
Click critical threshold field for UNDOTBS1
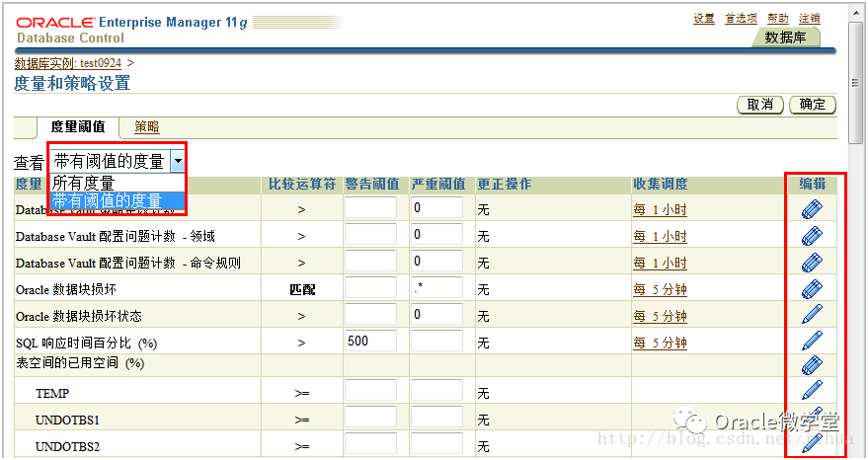pyautogui.click(x=436, y=418)
